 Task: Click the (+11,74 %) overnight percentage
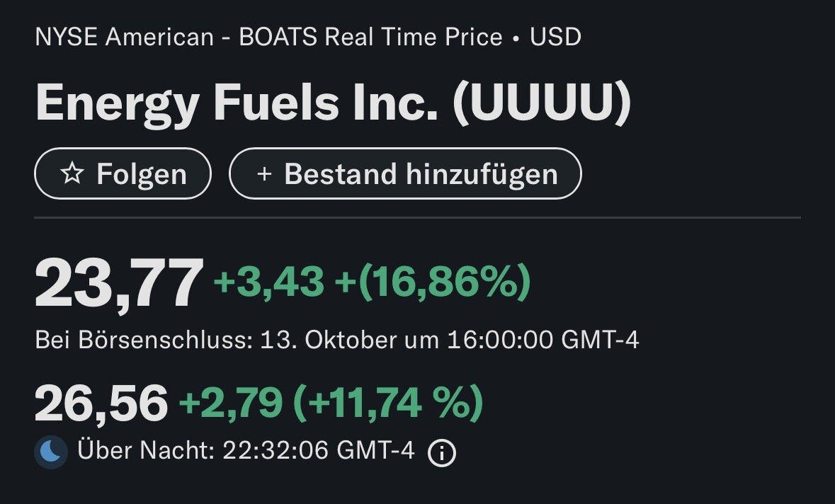coord(388,403)
